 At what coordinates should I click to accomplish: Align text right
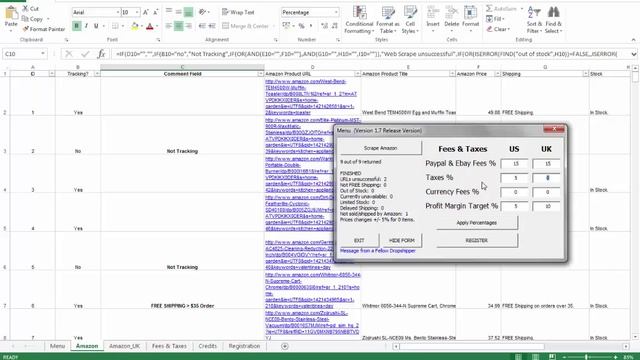(x=188, y=26)
